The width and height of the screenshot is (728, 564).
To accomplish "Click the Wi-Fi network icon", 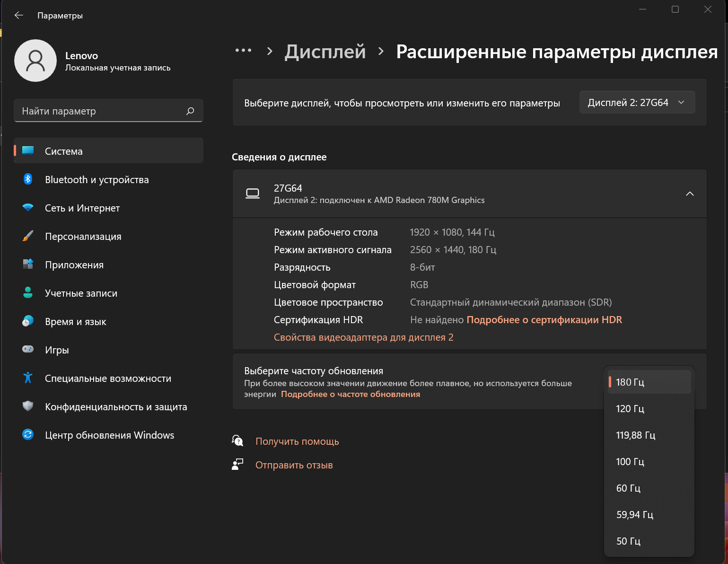I will pyautogui.click(x=28, y=208).
